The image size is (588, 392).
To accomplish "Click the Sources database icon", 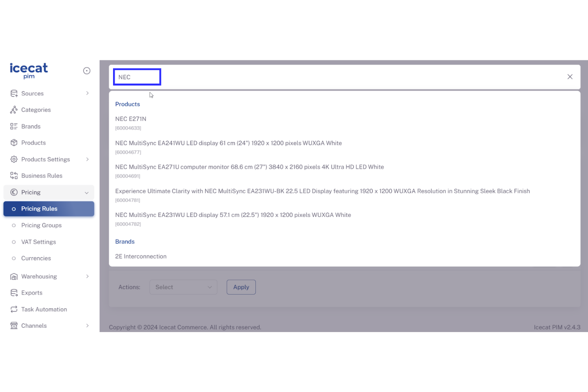I will [x=14, y=93].
